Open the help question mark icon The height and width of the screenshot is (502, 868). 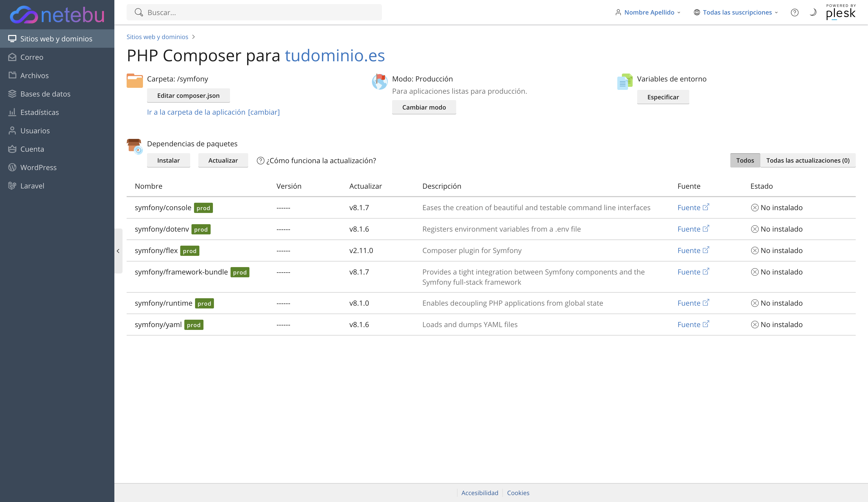coord(794,13)
